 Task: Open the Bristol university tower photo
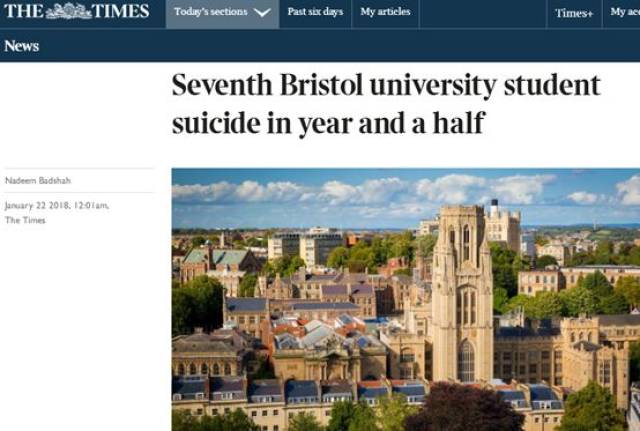tap(405, 299)
